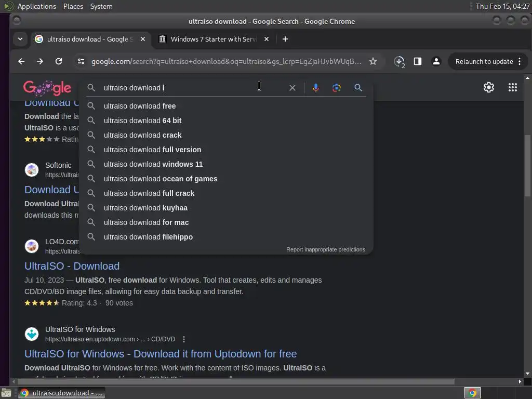Open the Places menu
Image resolution: width=532 pixels, height=399 pixels.
pyautogui.click(x=73, y=6)
